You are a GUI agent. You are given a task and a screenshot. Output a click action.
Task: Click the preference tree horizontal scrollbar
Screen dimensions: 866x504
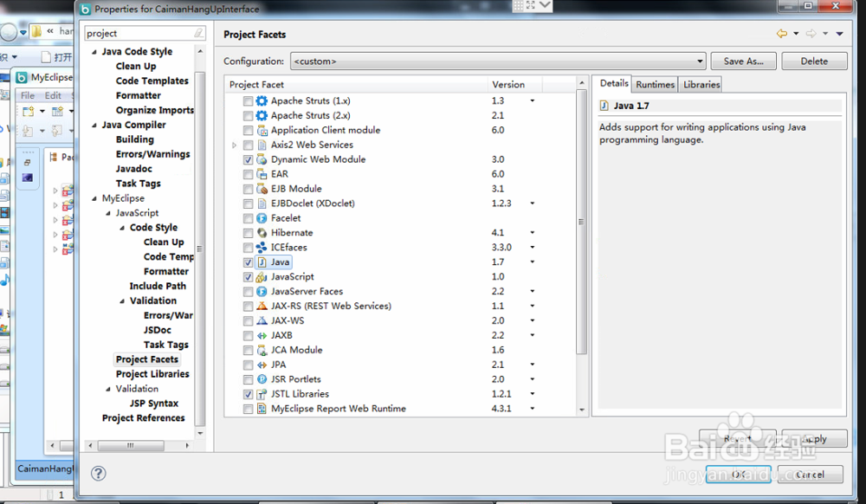pyautogui.click(x=131, y=445)
